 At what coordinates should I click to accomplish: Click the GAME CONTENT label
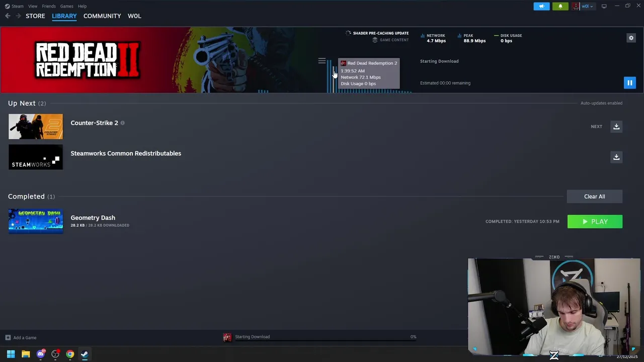click(x=394, y=40)
